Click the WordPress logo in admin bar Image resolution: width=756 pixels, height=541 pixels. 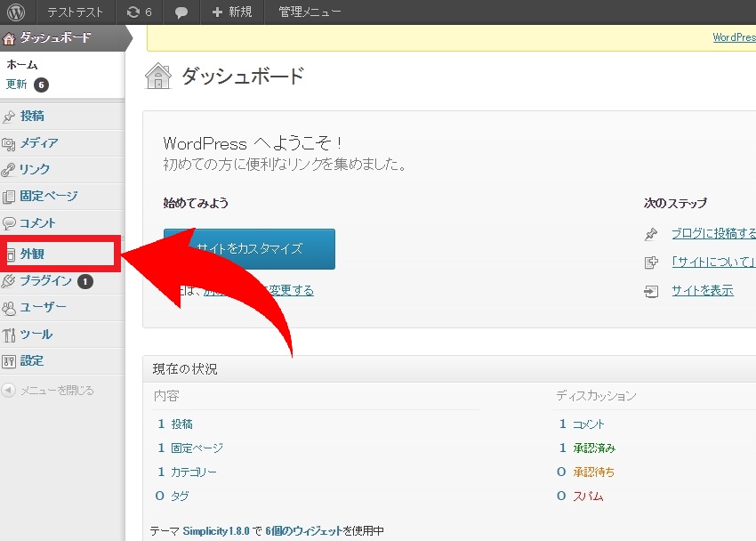click(x=16, y=12)
